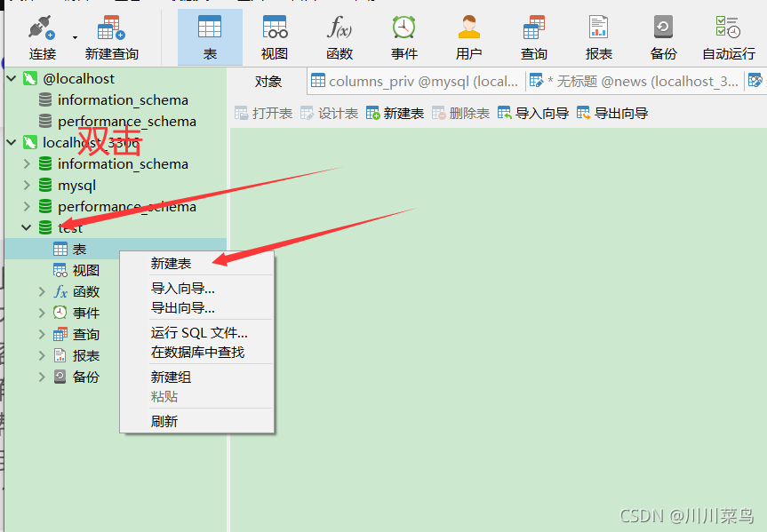The image size is (767, 532).
Task: Choose 在数据库中查找 from context menu
Action: click(197, 353)
